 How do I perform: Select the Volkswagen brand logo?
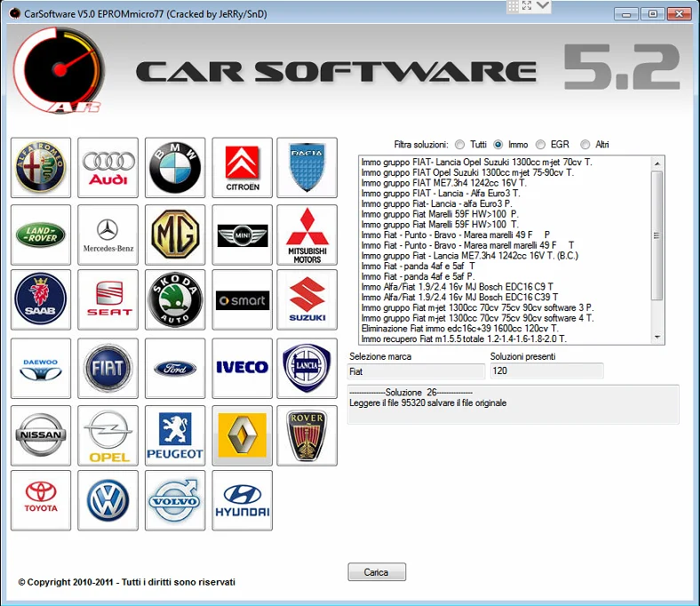tap(108, 500)
